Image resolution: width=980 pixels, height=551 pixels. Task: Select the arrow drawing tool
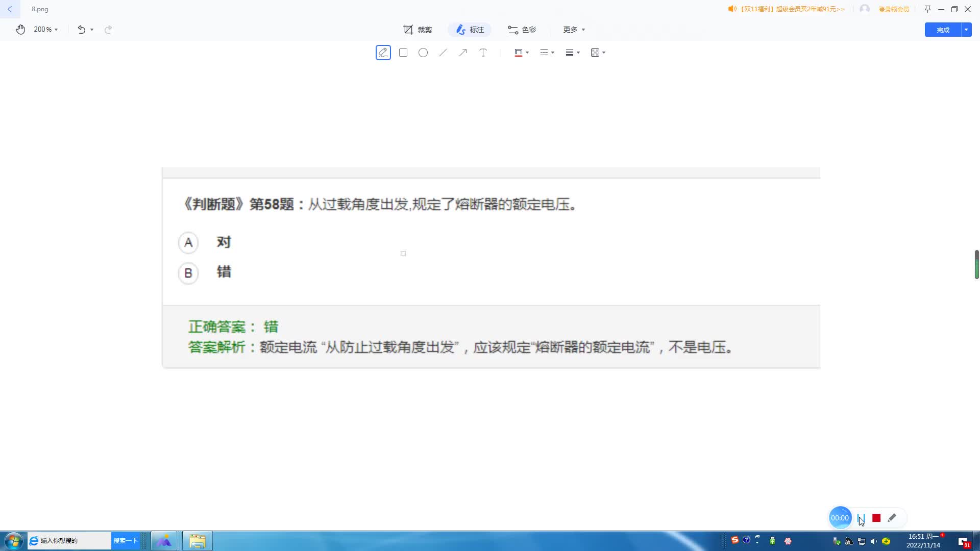(463, 53)
